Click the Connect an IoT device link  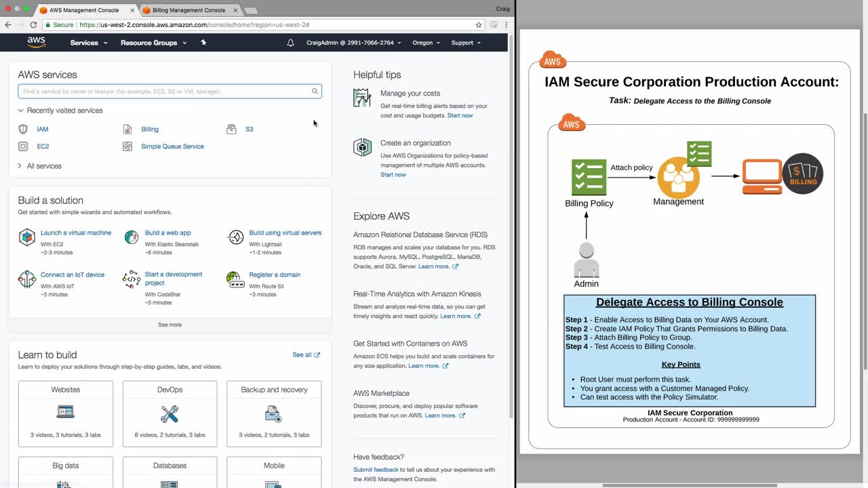pos(73,274)
